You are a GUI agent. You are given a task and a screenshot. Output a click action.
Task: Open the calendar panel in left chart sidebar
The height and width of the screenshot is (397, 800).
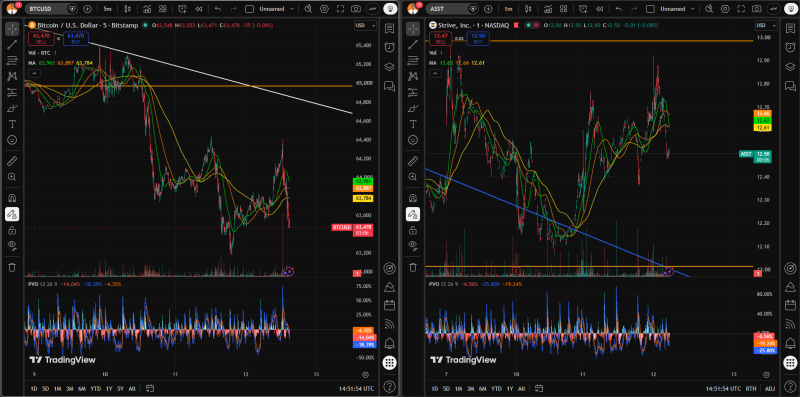pyautogui.click(x=389, y=305)
